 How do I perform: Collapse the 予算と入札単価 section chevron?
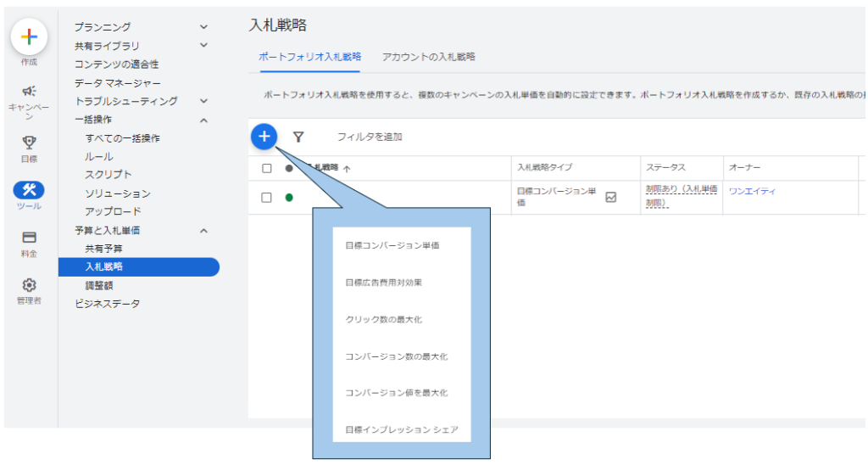point(203,230)
